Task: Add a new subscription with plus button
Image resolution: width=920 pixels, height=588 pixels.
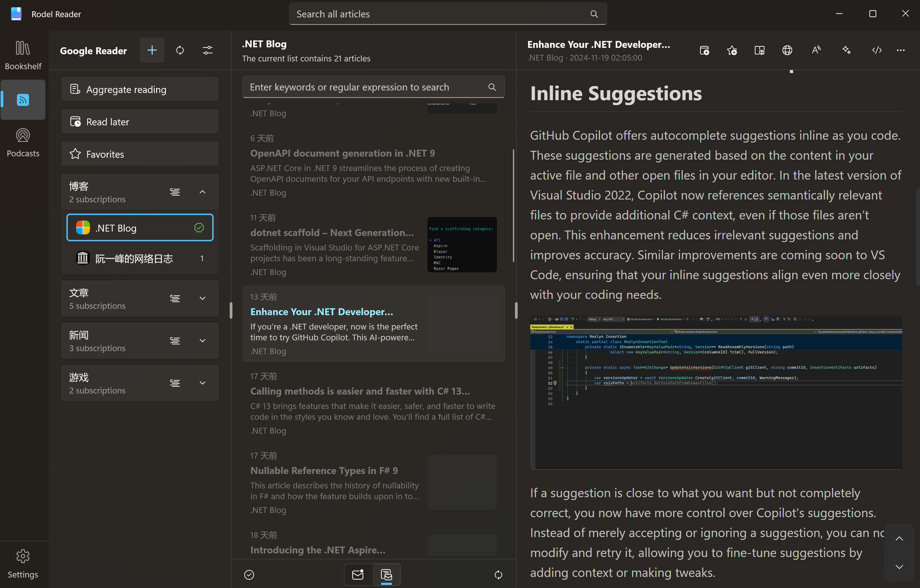Action: pos(152,50)
